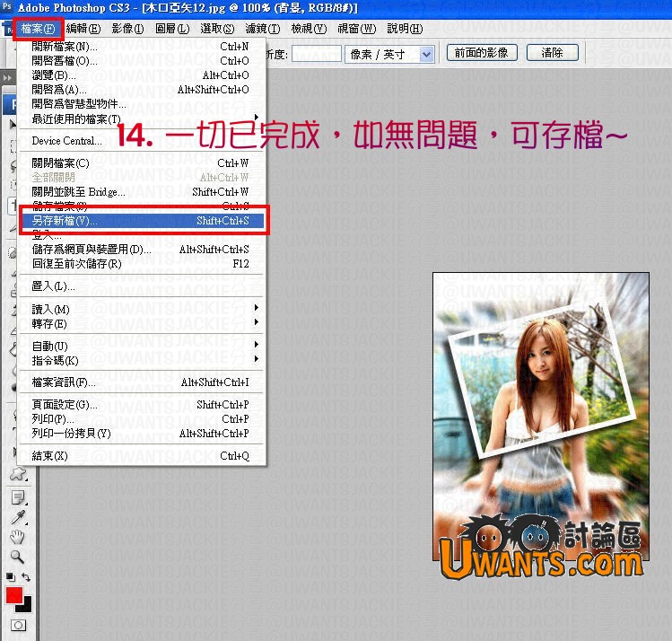Choose 列印(P) menu entry
The height and width of the screenshot is (641, 672).
(x=141, y=418)
